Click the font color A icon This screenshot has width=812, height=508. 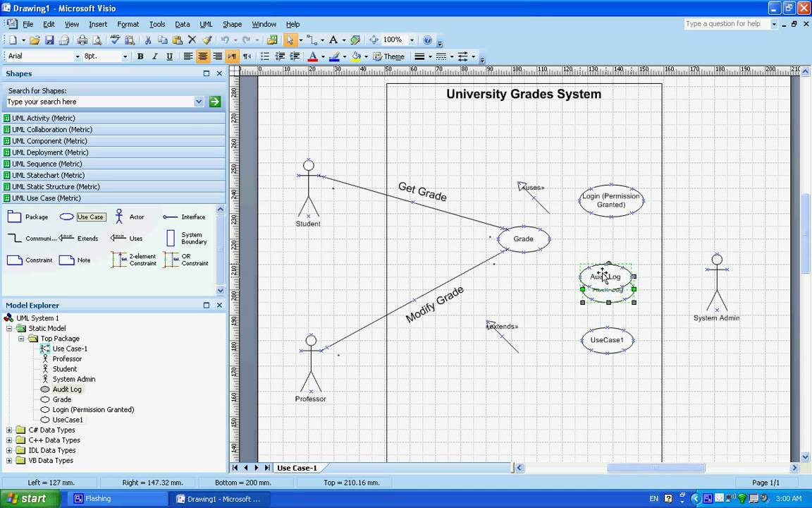(312, 56)
